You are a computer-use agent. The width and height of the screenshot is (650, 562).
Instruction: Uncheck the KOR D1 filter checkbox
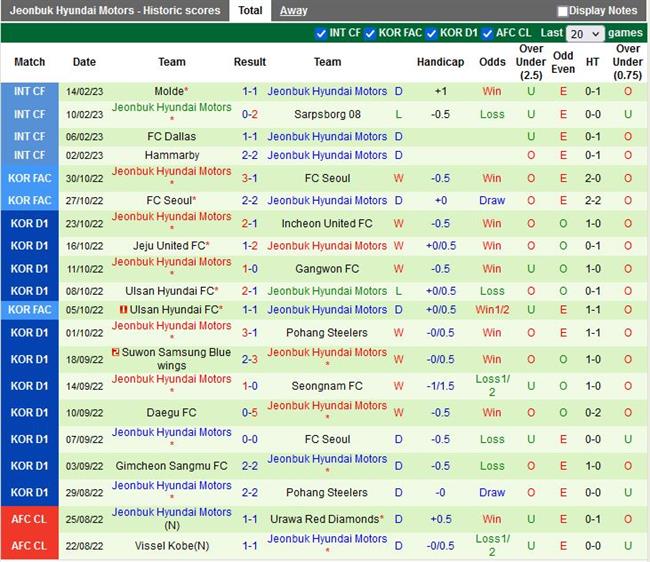[431, 33]
